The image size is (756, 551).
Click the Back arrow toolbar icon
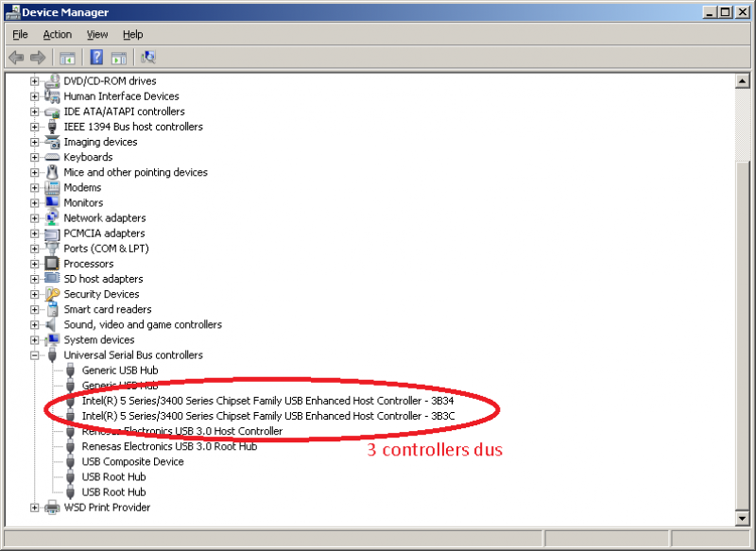(16, 58)
